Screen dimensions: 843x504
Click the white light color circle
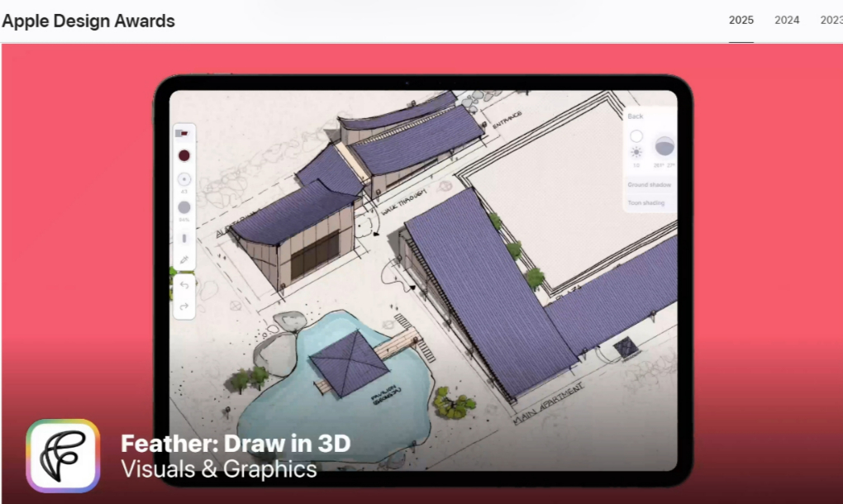pyautogui.click(x=636, y=136)
